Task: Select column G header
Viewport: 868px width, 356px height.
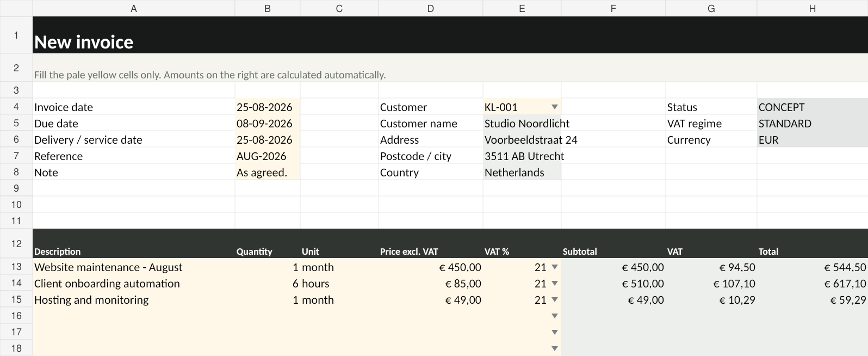Action: [711, 8]
